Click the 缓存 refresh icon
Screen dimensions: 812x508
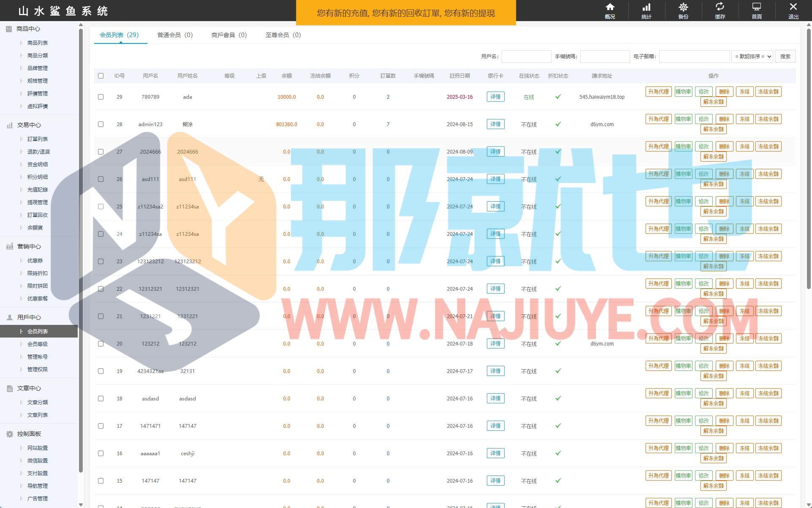(x=720, y=7)
